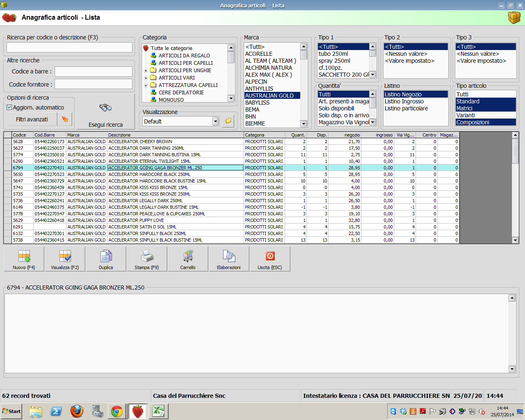525x420 pixels.
Task: Select ARTICOLI PER CAPELLI category
Action: [186, 63]
